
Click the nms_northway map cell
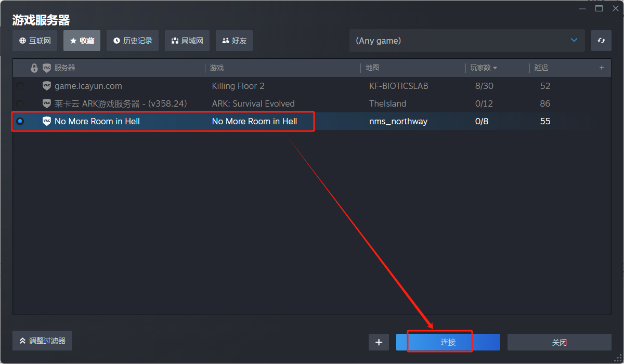pos(398,121)
